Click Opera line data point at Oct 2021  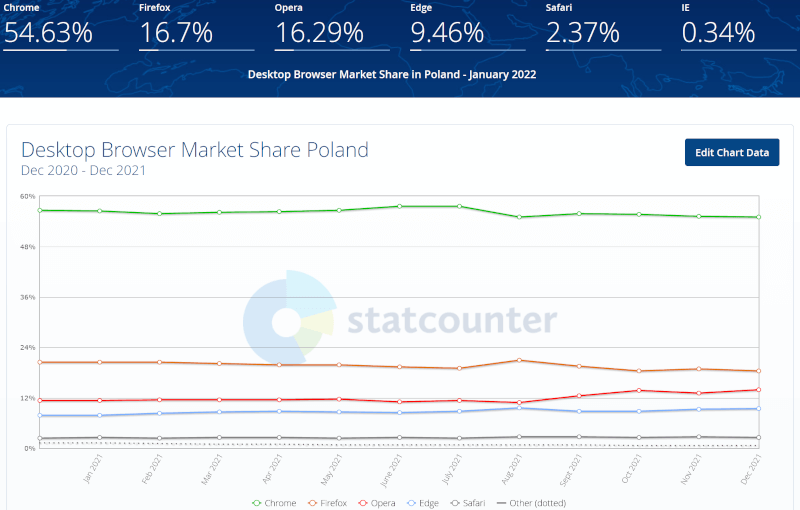pyautogui.click(x=639, y=390)
